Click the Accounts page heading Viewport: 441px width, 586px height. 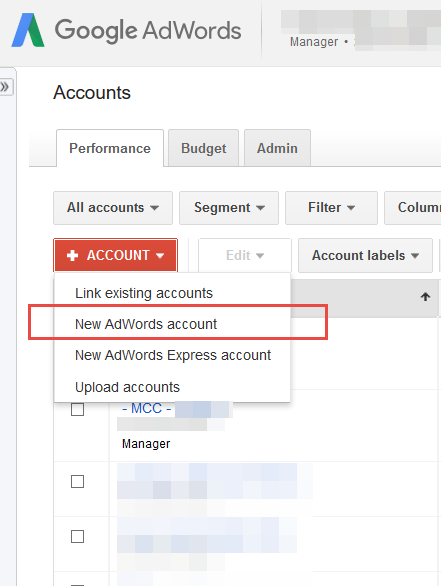[92, 93]
